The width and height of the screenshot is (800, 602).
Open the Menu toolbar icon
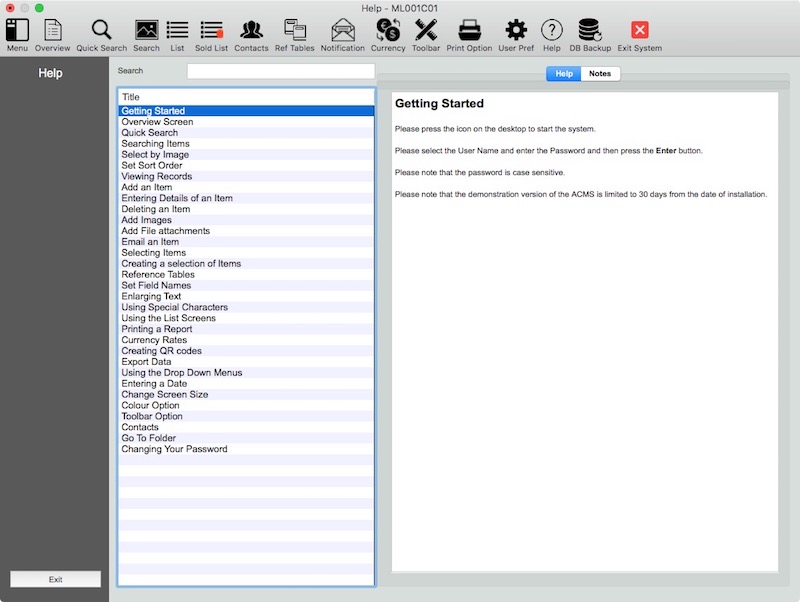coord(17,30)
